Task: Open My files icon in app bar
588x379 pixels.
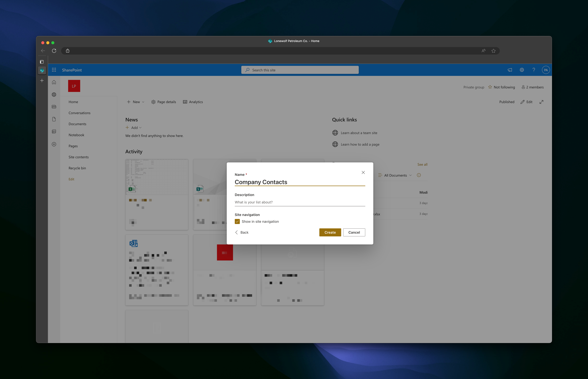Action: [54, 119]
